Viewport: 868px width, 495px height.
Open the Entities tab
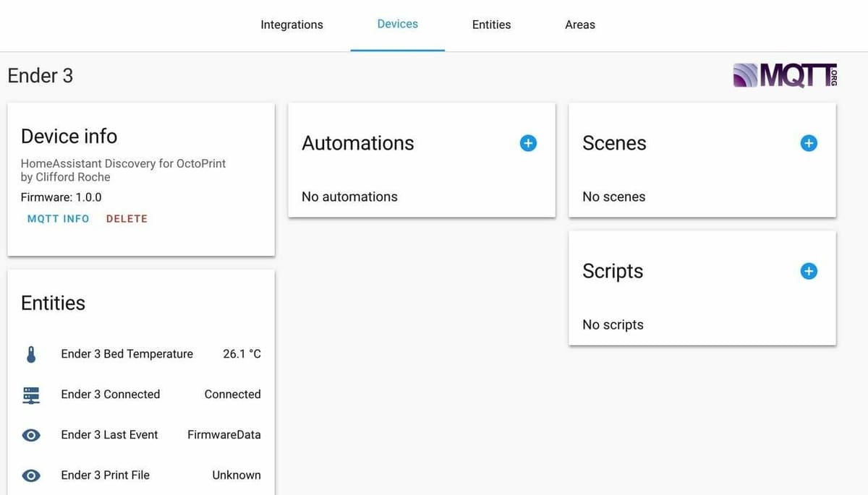(x=491, y=25)
